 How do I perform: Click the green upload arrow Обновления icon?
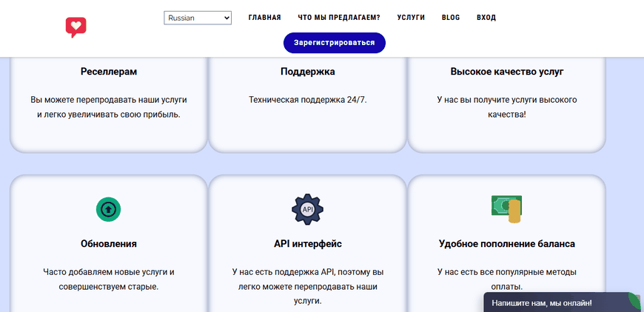point(108,209)
